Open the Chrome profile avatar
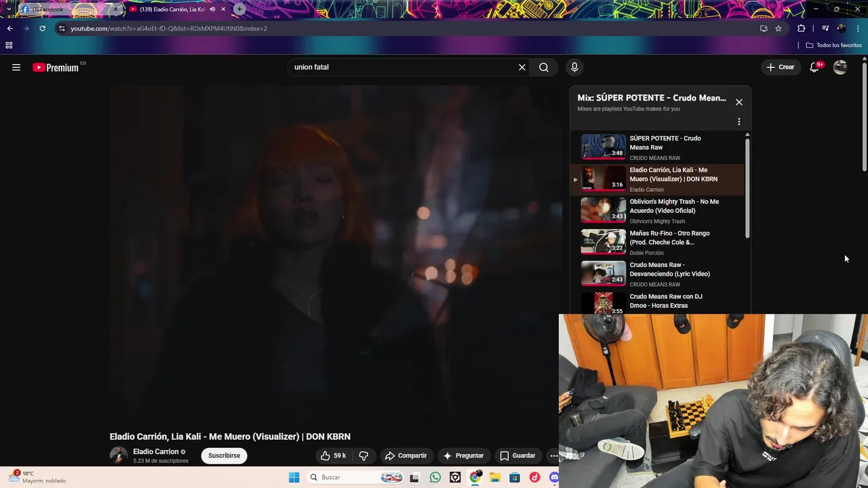 pos(842,28)
